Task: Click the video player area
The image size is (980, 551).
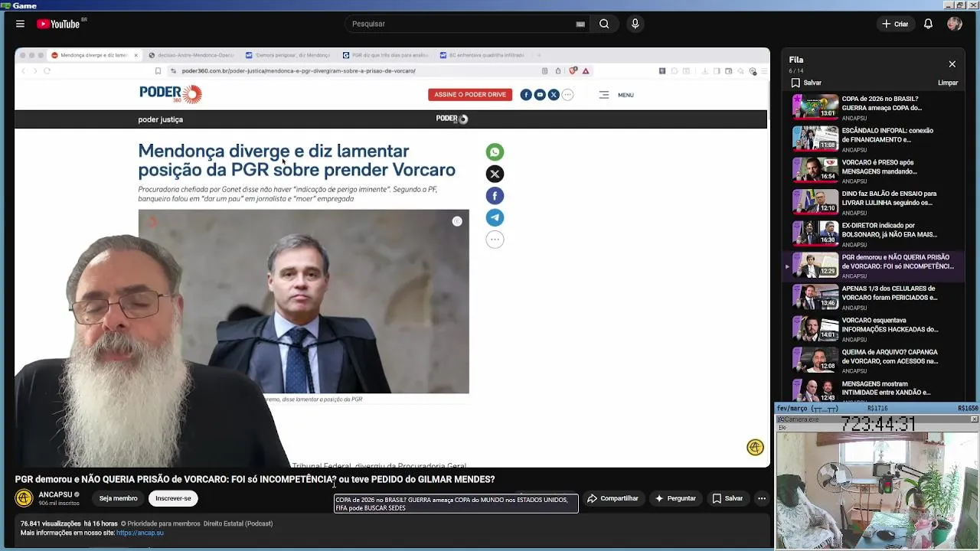Action: click(392, 257)
